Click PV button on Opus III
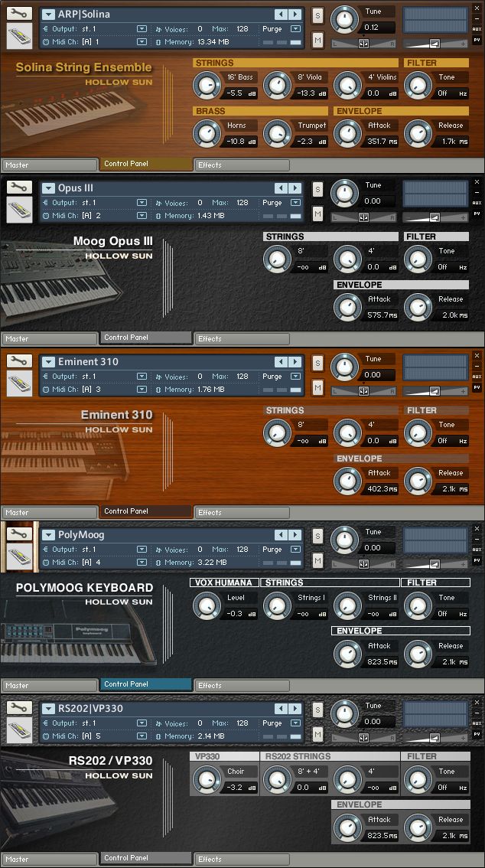The image size is (485, 868). pyautogui.click(x=477, y=214)
